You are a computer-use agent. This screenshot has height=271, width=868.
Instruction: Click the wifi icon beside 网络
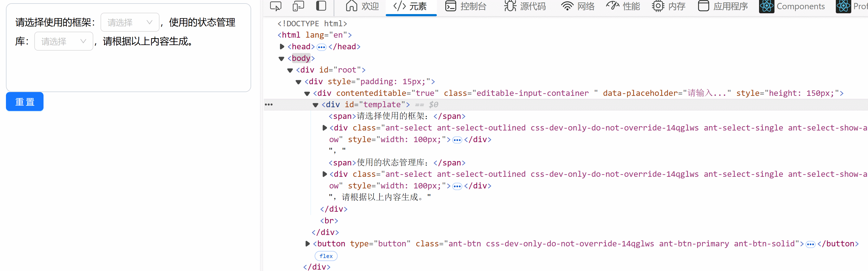pyautogui.click(x=567, y=6)
